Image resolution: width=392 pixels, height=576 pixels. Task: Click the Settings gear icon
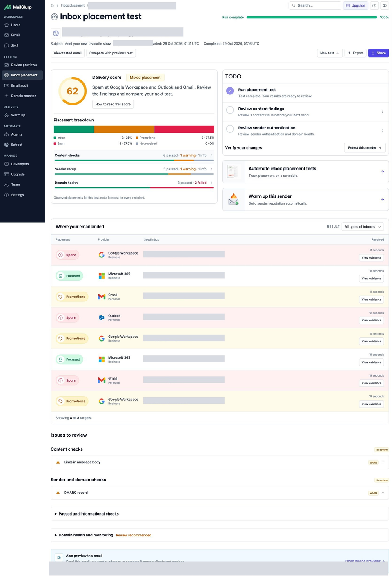tap(7, 195)
